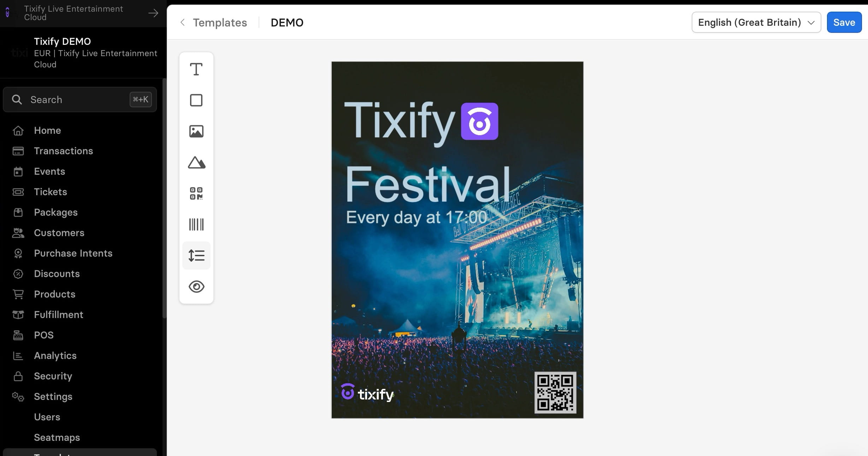Click the Settings gears icon
Image resolution: width=868 pixels, height=456 pixels.
[x=18, y=397]
